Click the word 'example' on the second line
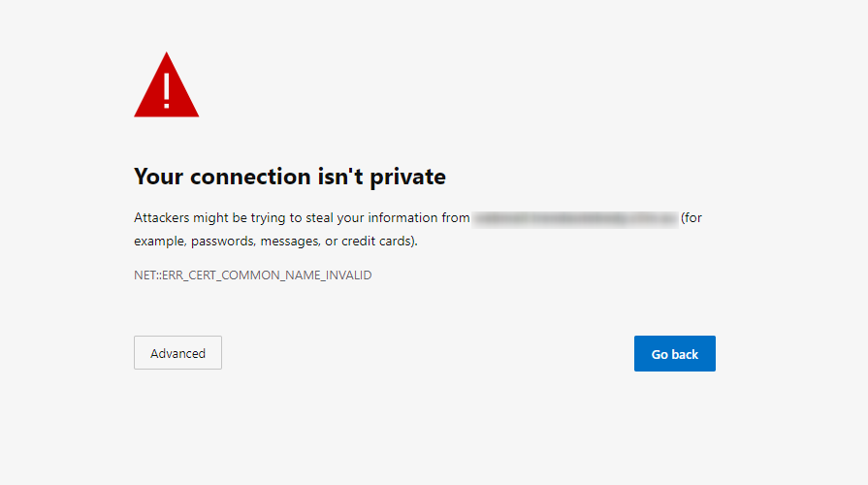Viewport: 868px width, 485px height. click(x=160, y=242)
